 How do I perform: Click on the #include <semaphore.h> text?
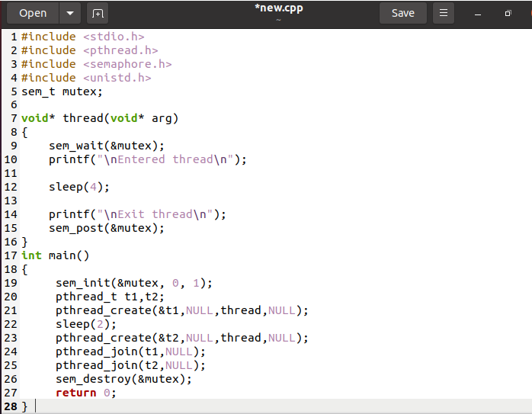click(x=96, y=64)
